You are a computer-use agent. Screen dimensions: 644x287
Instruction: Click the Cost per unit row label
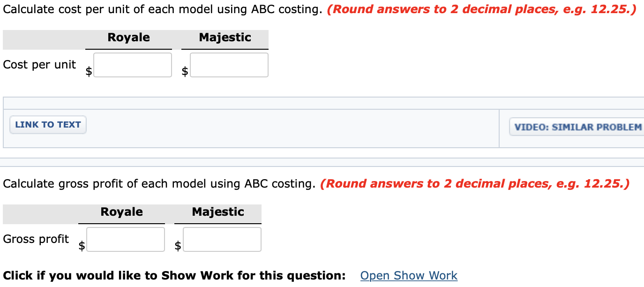point(39,65)
